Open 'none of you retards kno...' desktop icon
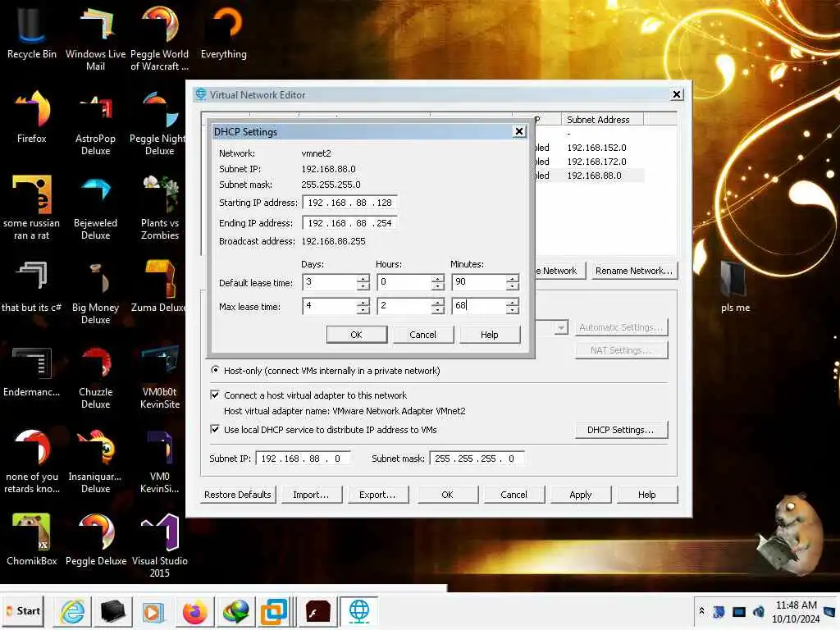840x630 pixels. pyautogui.click(x=32, y=461)
